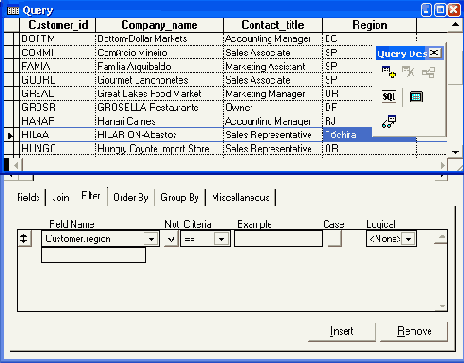Expand the Field Name Customer.region dropdown
Image resolution: width=464 pixels, height=363 pixels.
151,239
